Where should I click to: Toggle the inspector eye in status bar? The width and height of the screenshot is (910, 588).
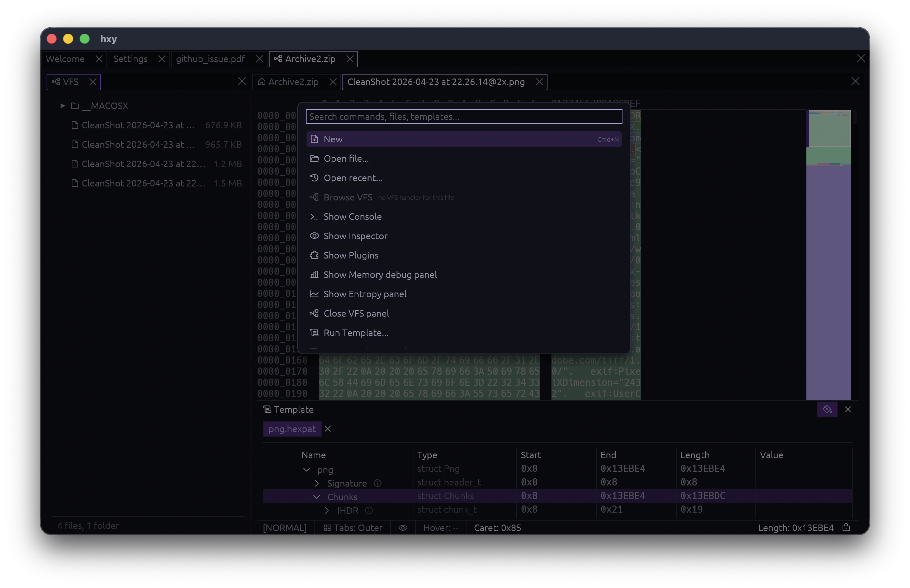[403, 528]
